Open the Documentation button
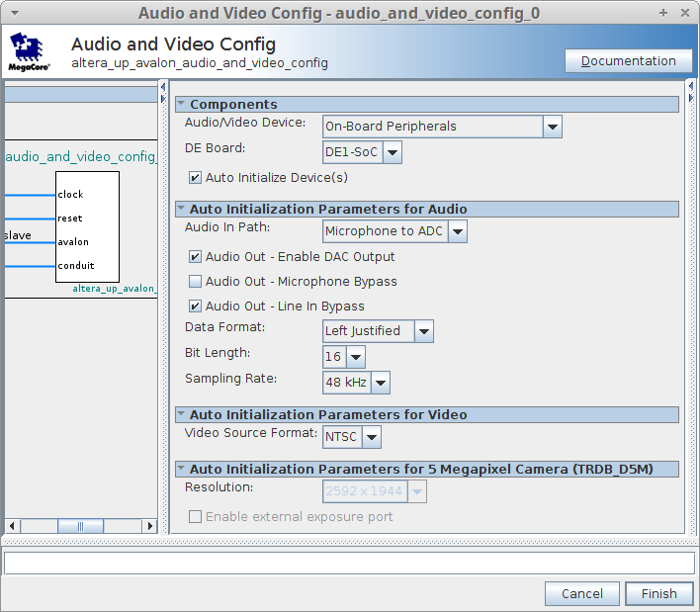The image size is (700, 612). (x=628, y=61)
